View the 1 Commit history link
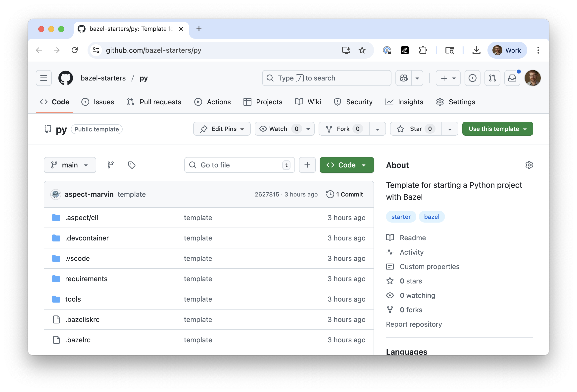Screen dimensions: 577x392 coord(345,194)
